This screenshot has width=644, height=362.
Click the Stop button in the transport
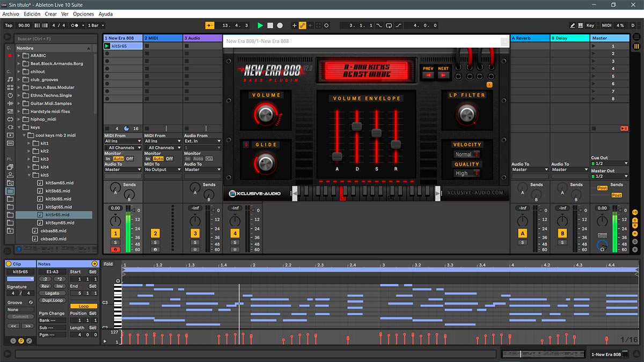270,25
